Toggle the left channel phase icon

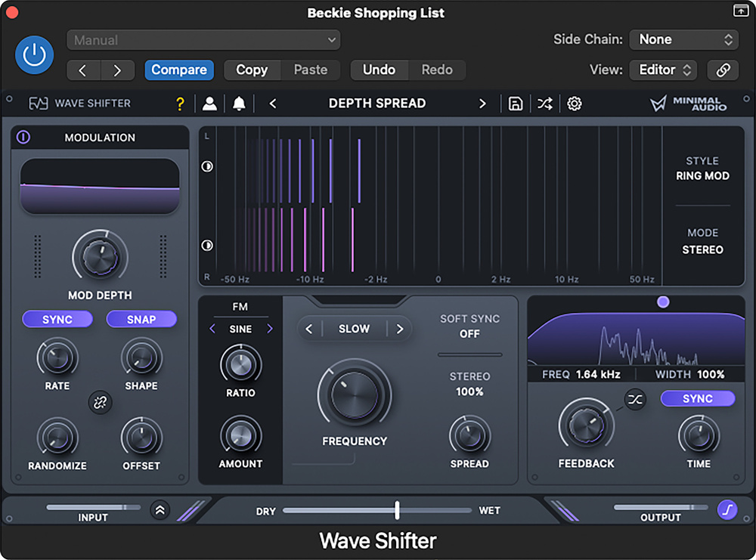pos(207,167)
